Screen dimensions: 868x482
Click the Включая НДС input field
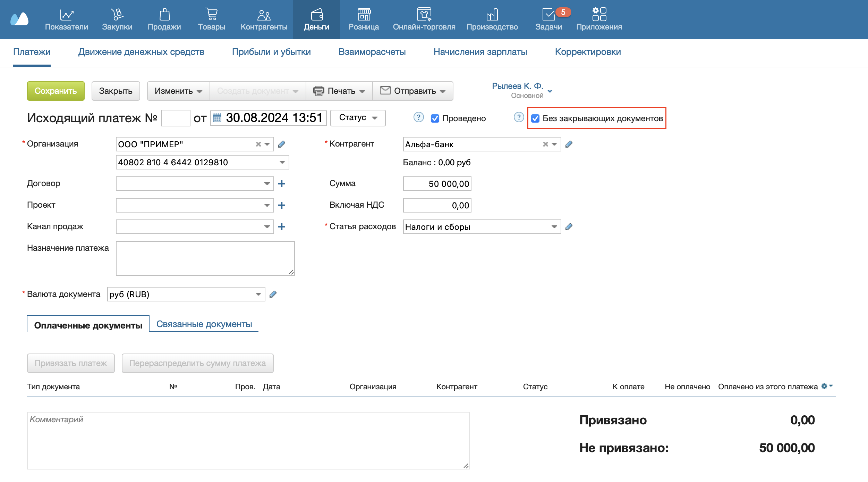[437, 205]
